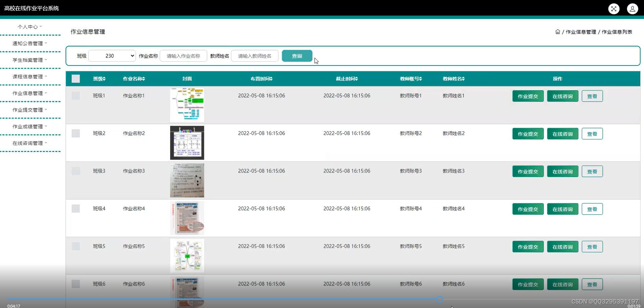644x308 pixels.
Task: Focus the 教师姓名 input field
Action: pos(255,56)
